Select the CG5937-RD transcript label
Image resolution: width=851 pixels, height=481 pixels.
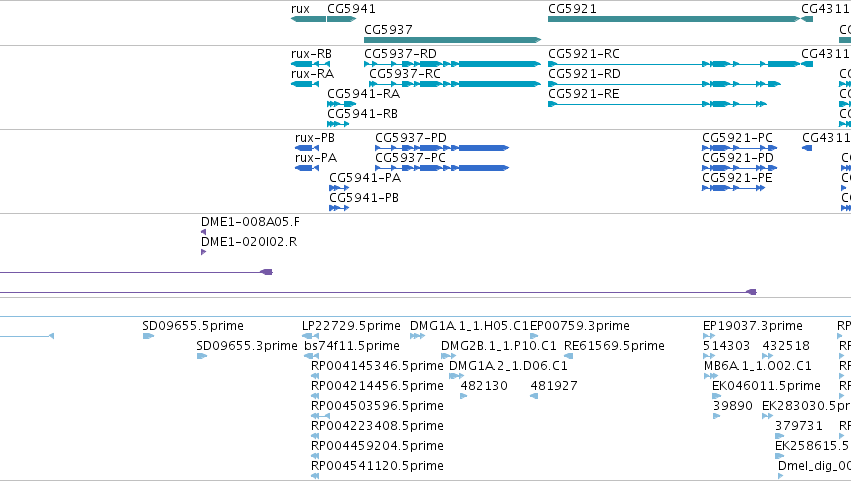(400, 54)
